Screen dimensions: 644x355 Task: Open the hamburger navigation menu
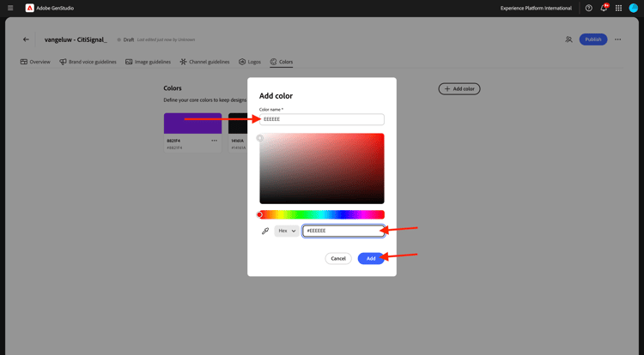(x=10, y=8)
